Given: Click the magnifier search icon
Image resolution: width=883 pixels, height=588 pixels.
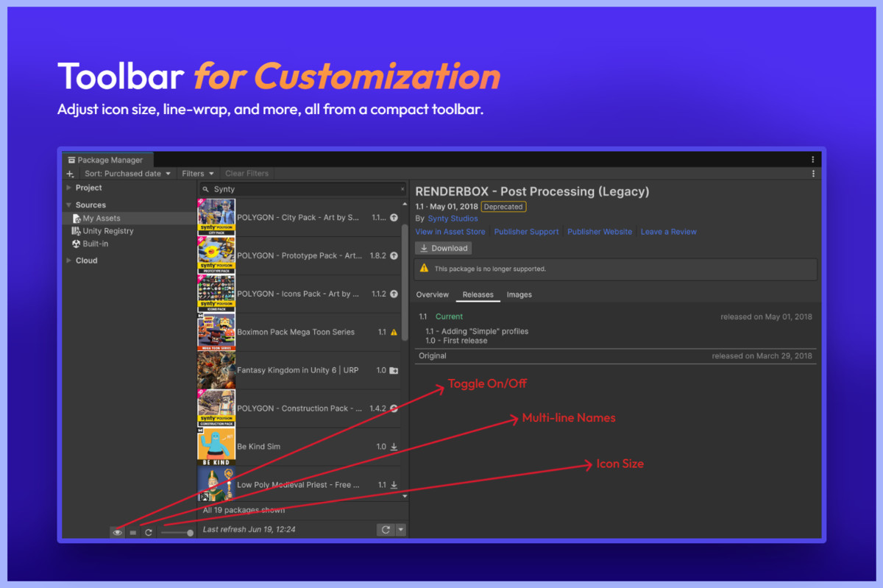Looking at the screenshot, I should coord(206,189).
